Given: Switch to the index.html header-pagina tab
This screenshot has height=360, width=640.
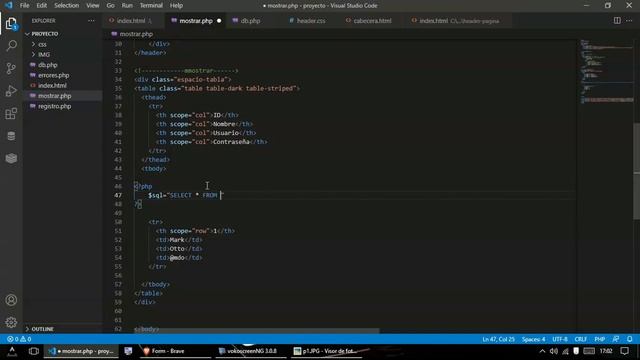Looking at the screenshot, I should point(459,20).
